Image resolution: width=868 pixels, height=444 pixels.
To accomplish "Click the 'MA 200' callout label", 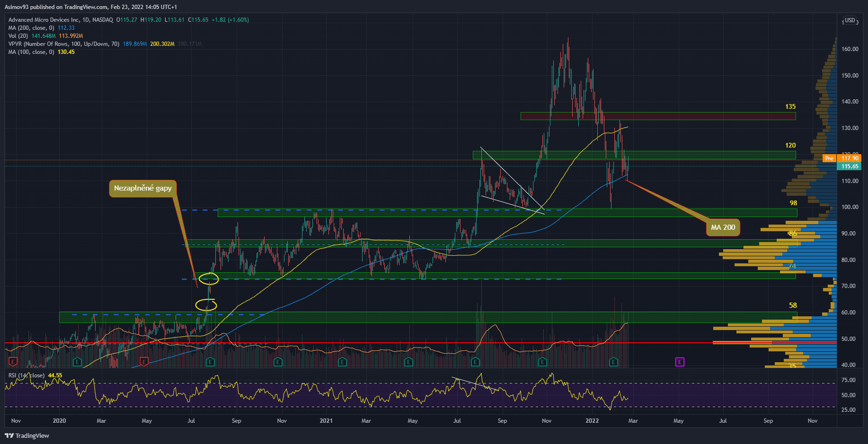I will coord(723,227).
